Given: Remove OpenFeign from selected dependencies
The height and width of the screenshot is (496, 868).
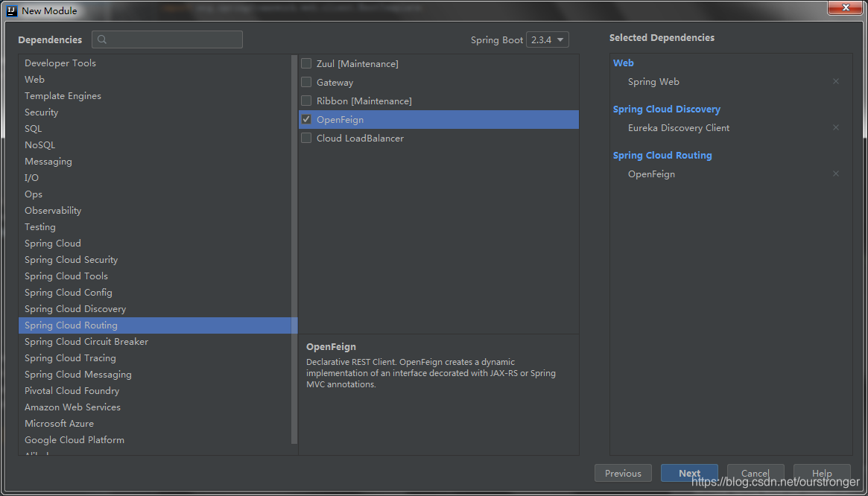Looking at the screenshot, I should coord(836,174).
